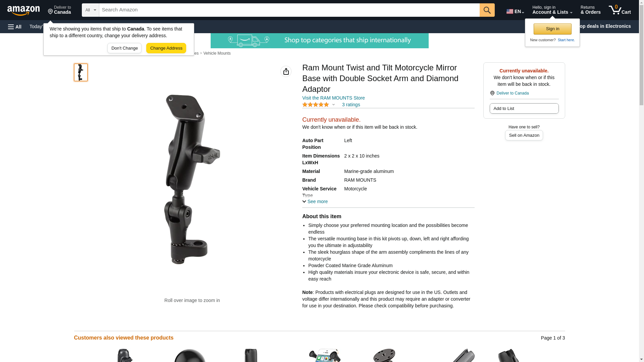Click the international shipping banner
Viewport: 644px width, 362px height.
coord(319,41)
